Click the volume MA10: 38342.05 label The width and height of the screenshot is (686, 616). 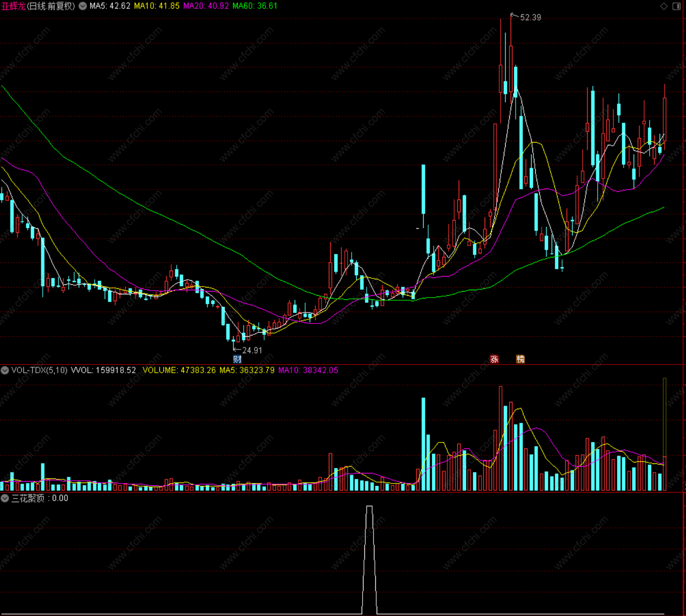tap(308, 370)
